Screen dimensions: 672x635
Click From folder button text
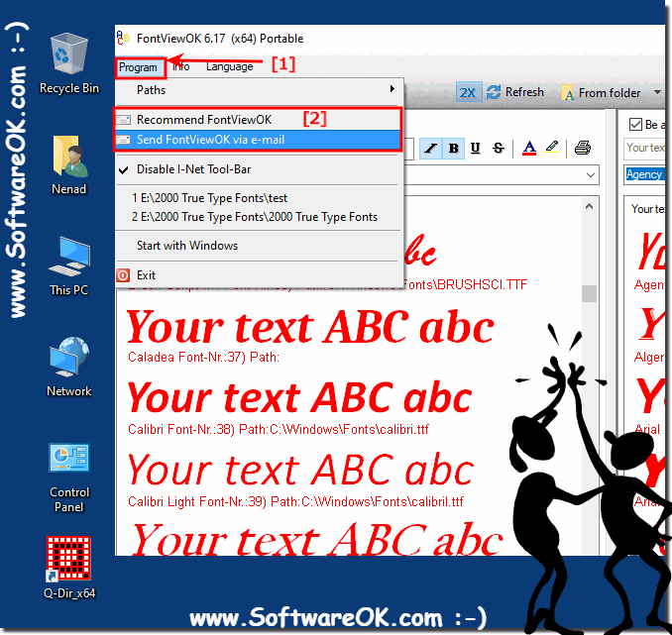(x=610, y=93)
